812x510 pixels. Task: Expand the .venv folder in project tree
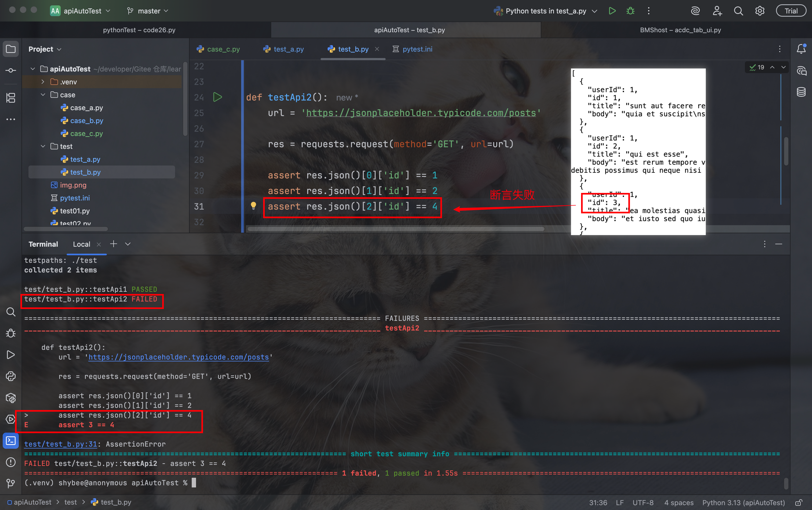43,82
